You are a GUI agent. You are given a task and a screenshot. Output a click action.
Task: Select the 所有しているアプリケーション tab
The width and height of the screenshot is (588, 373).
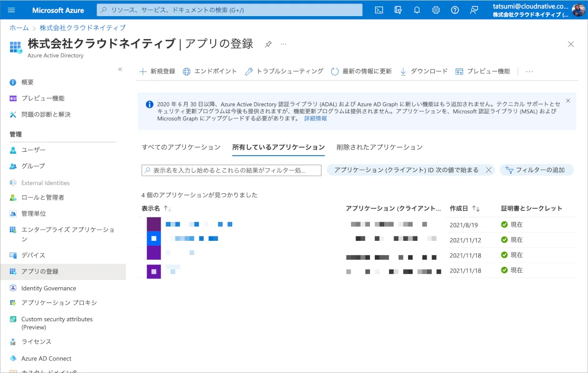278,147
